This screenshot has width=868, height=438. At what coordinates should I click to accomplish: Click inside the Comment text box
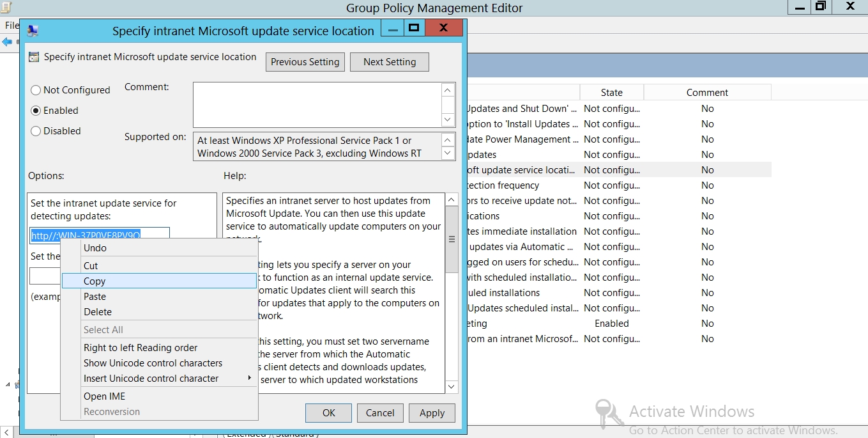tap(317, 105)
